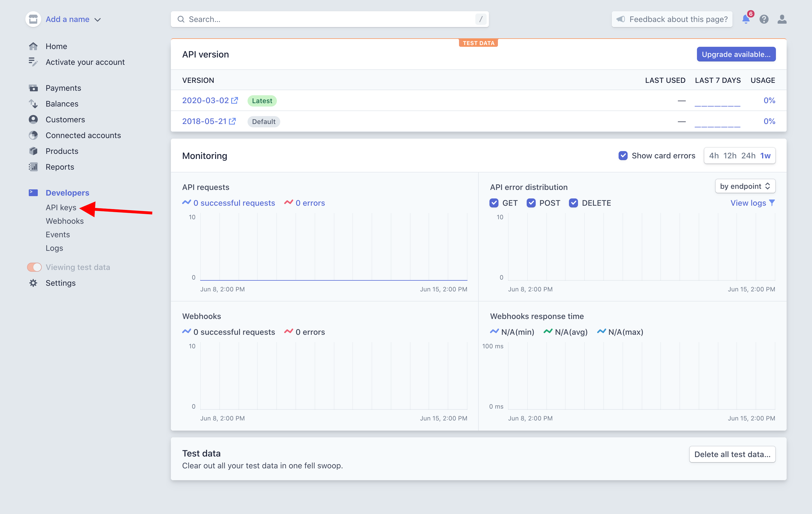This screenshot has height=514, width=812.
Task: Open Events in Developers menu
Action: pyautogui.click(x=58, y=234)
